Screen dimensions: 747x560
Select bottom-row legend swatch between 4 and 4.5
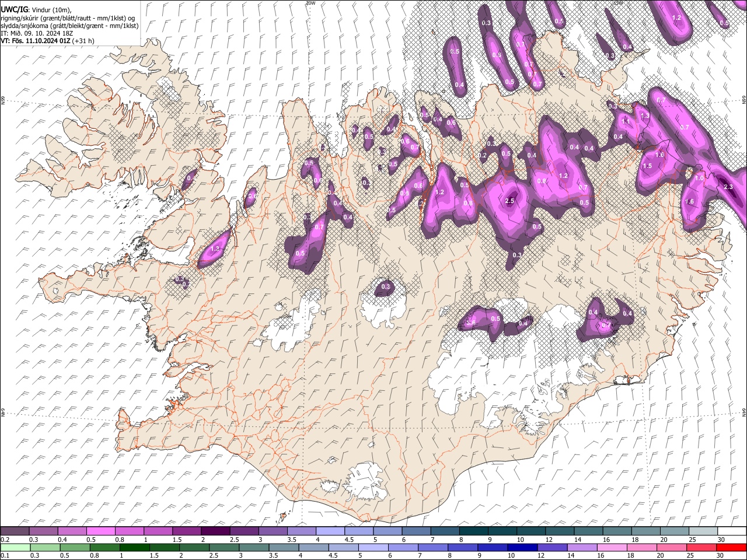tap(301, 547)
